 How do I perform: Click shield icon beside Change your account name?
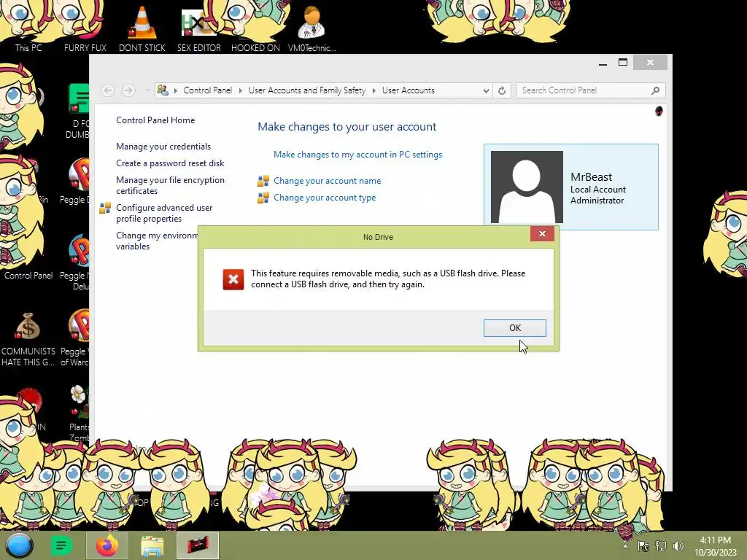[x=263, y=181]
